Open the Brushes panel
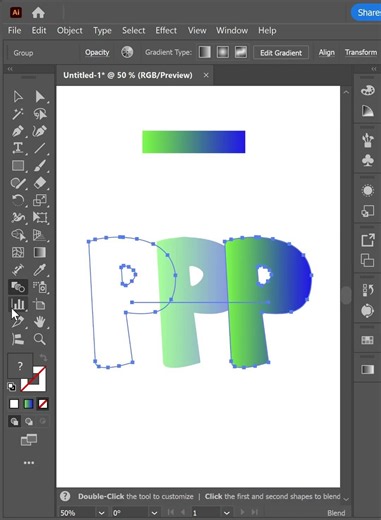Viewport: 381px width, 520px height. pos(367,140)
